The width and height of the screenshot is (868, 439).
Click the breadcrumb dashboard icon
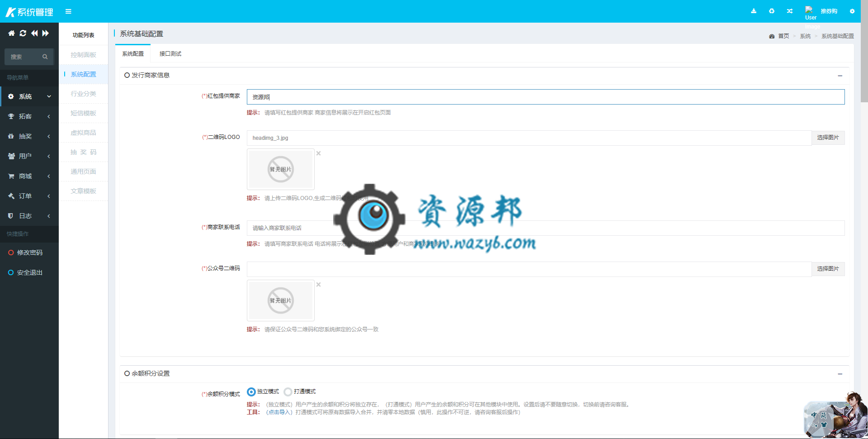772,36
